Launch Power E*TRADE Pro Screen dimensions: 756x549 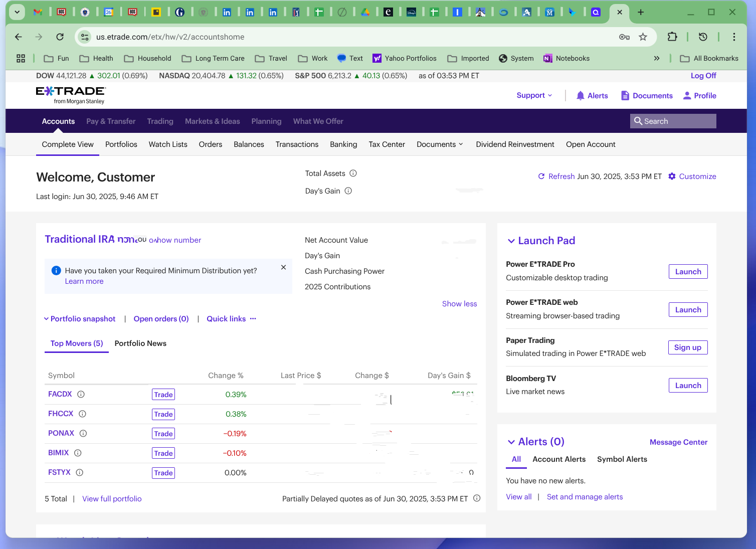click(x=688, y=272)
